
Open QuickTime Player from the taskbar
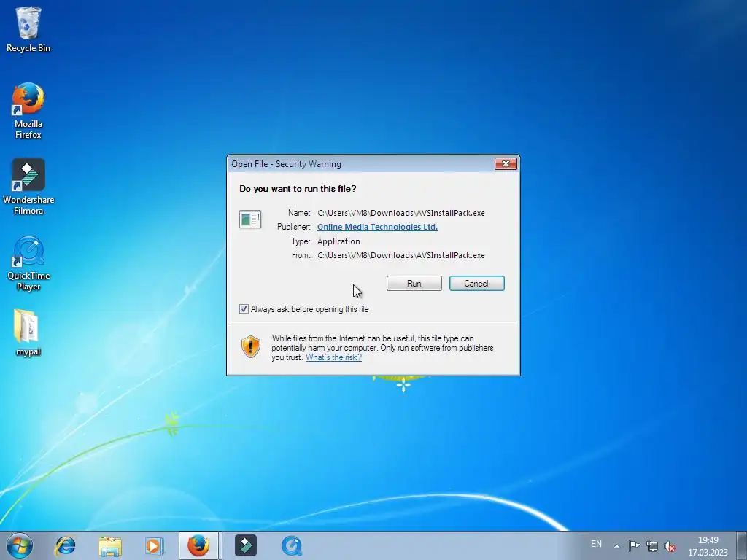[291, 545]
